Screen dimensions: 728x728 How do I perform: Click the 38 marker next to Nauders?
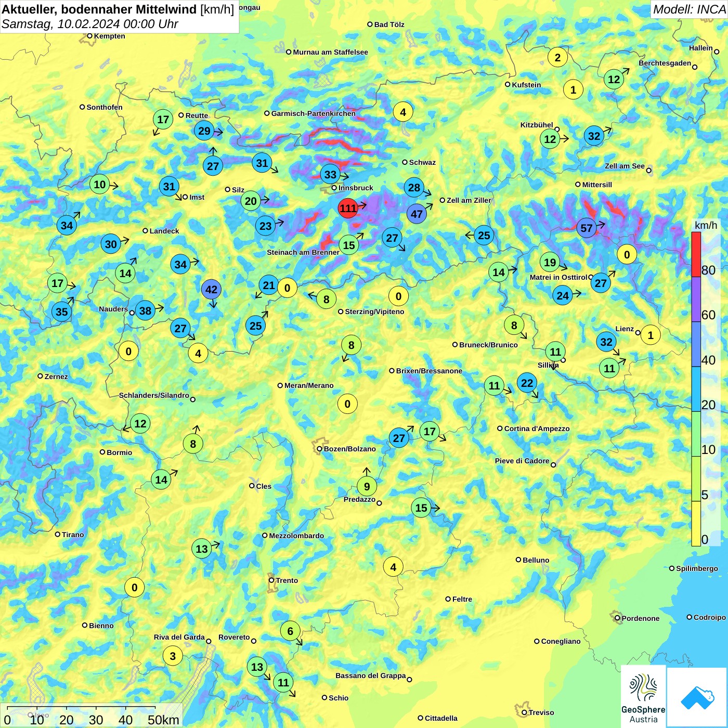[146, 311]
